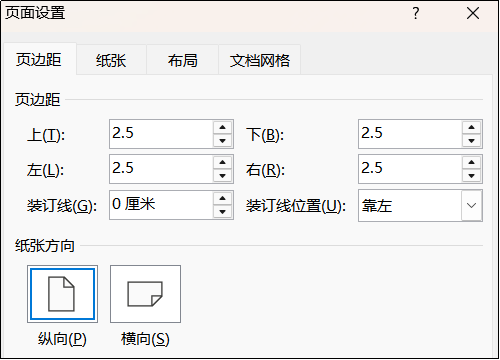
Task: Click the 装订线(G) gutter input field
Action: [x=161, y=205]
